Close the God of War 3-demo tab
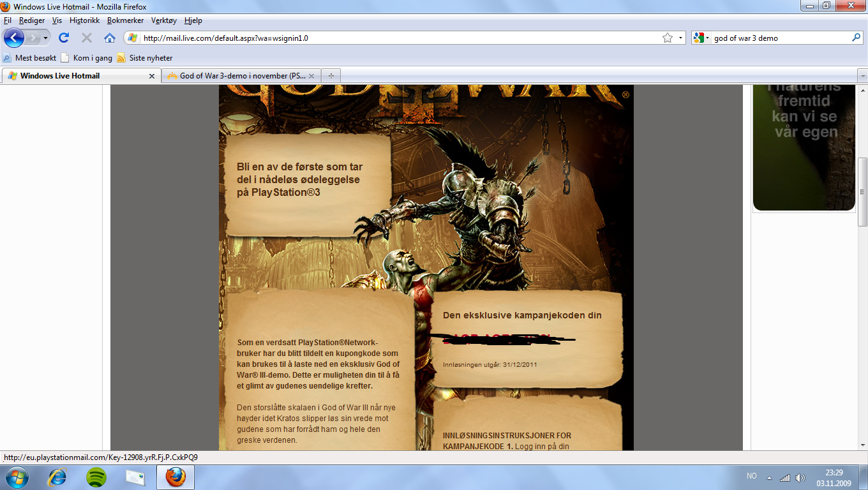The width and height of the screenshot is (868, 490). [312, 76]
